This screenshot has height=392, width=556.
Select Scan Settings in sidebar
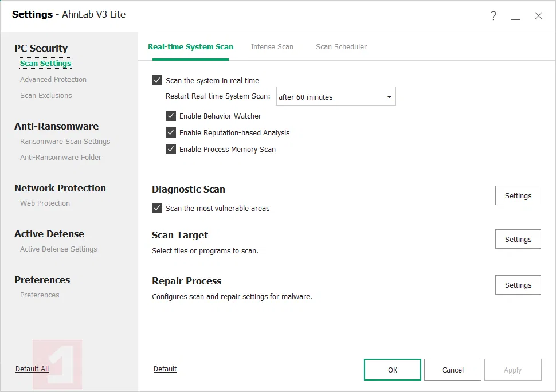point(45,63)
